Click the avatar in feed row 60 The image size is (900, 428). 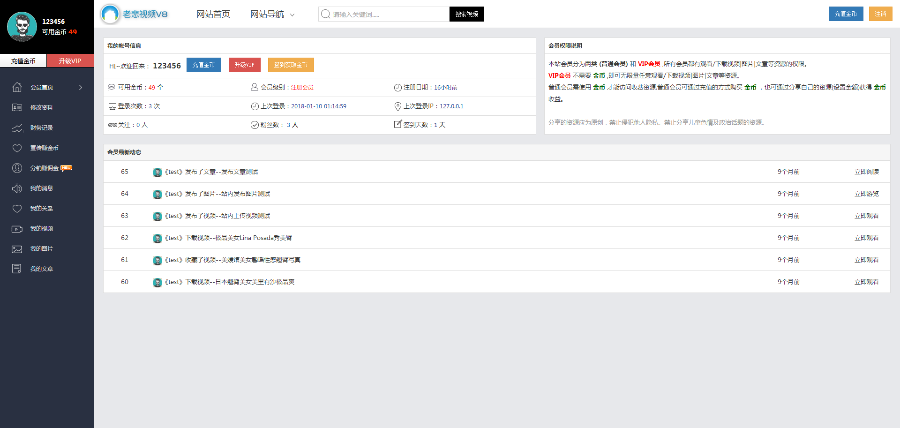[157, 282]
